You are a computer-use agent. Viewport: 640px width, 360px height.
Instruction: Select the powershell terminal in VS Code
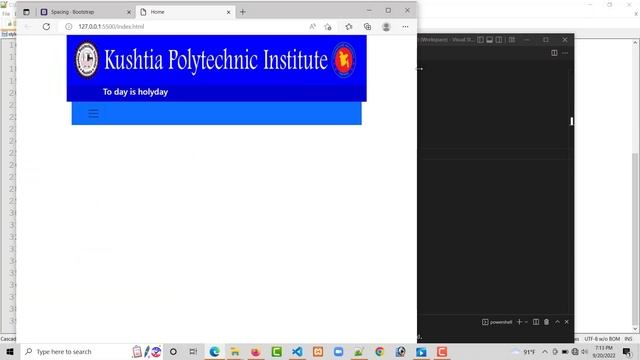(497, 322)
